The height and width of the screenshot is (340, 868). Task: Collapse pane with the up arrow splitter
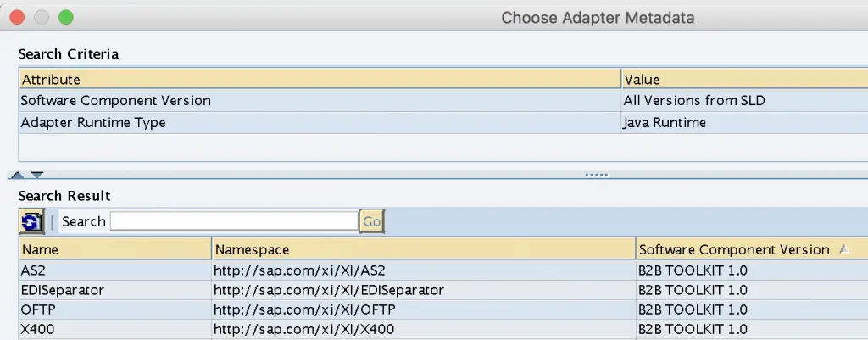(x=17, y=175)
